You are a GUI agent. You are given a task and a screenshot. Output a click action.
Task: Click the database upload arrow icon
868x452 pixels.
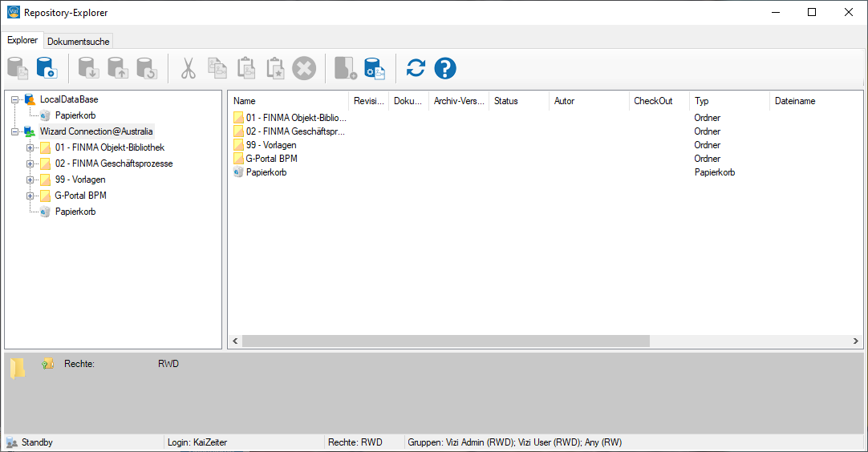tap(118, 69)
